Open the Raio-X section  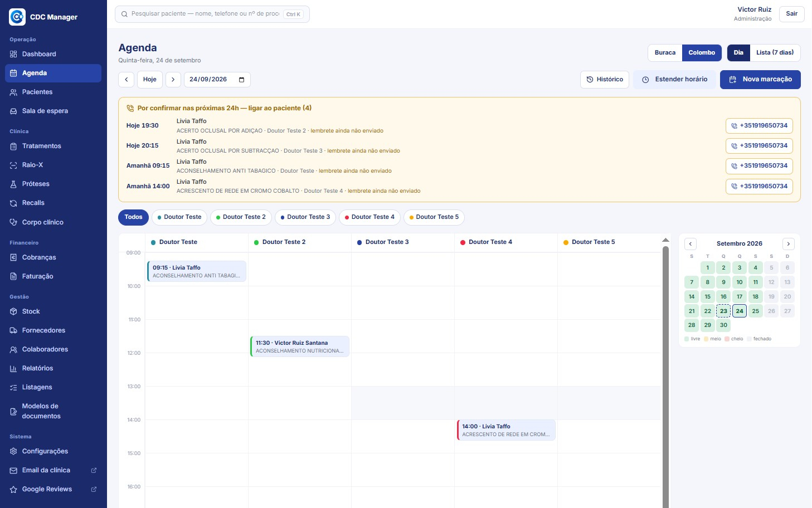click(54, 165)
